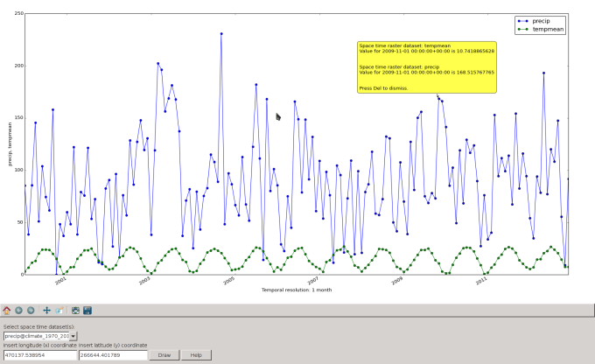Click the 2005 tick label on x-axis
The width and height of the screenshot is (595, 364).
pos(228,281)
